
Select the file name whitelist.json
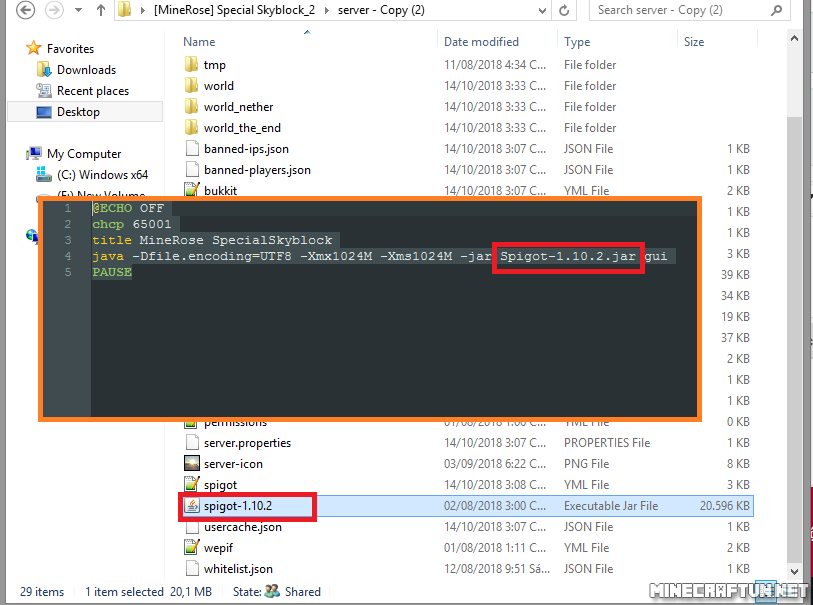(238, 569)
